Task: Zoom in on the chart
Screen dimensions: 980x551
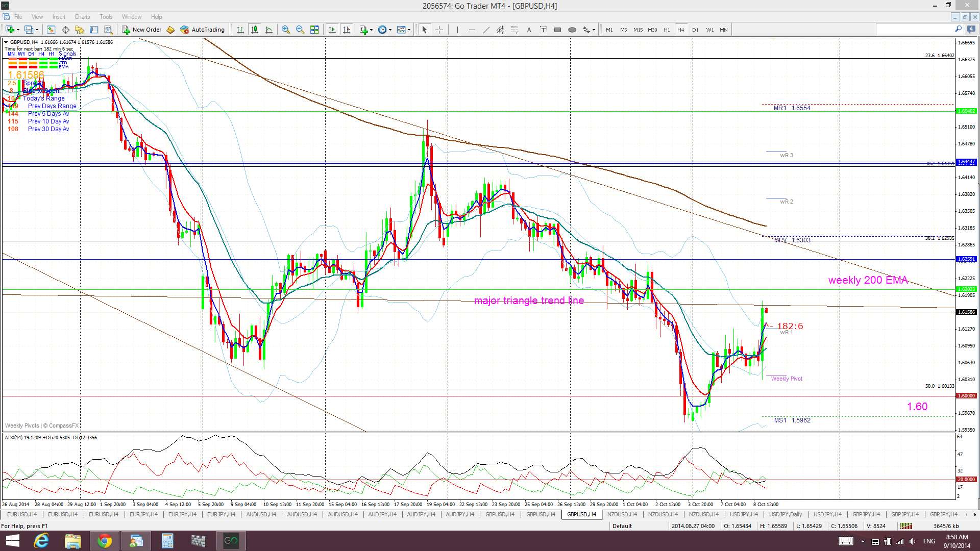Action: click(x=286, y=30)
